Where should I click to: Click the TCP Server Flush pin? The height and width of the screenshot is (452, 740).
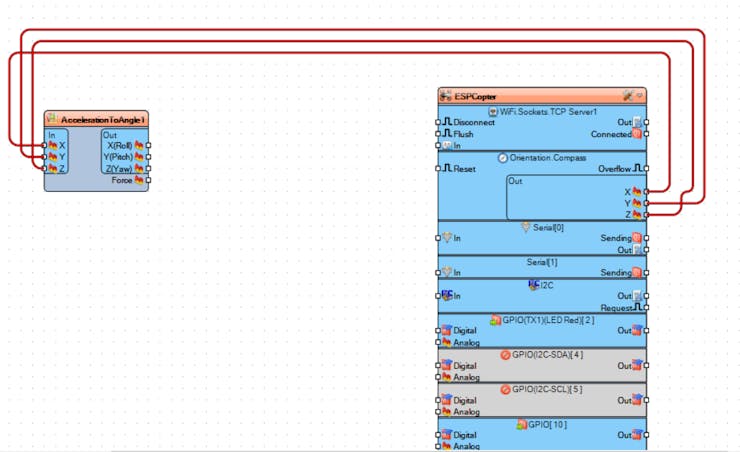click(x=438, y=134)
